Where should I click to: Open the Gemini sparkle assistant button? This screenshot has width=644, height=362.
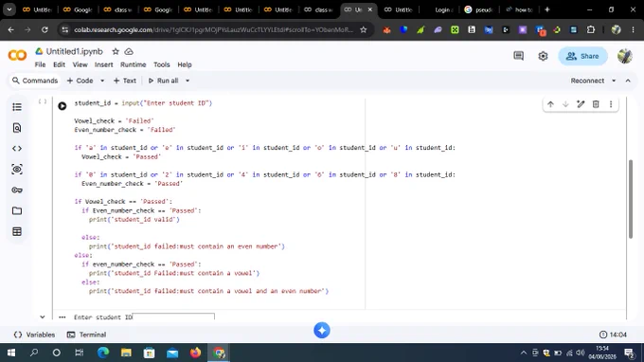point(322,330)
